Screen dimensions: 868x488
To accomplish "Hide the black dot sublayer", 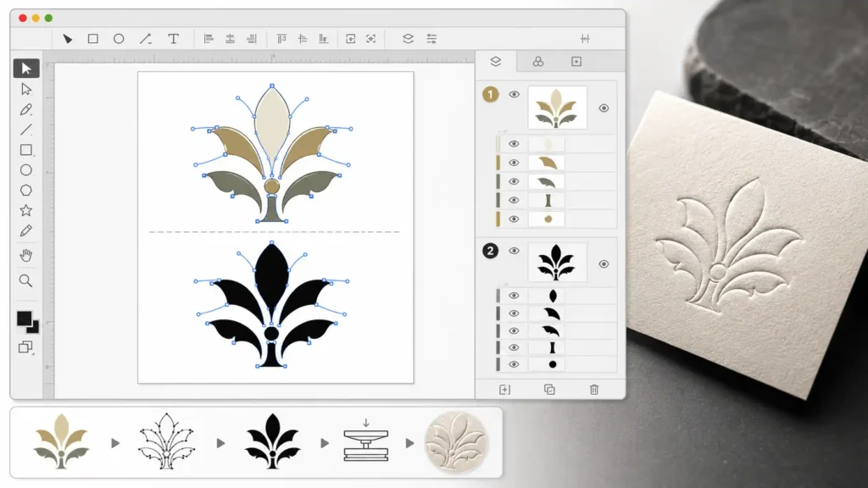I will (515, 364).
